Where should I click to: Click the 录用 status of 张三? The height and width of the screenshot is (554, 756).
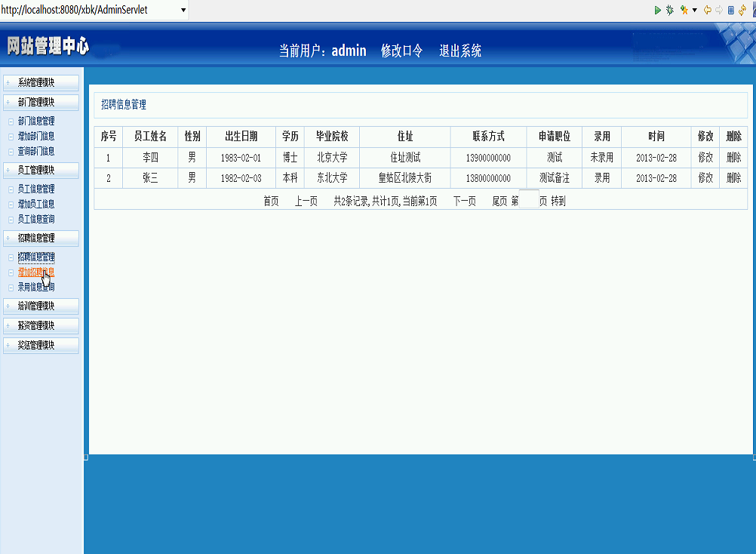pos(602,178)
